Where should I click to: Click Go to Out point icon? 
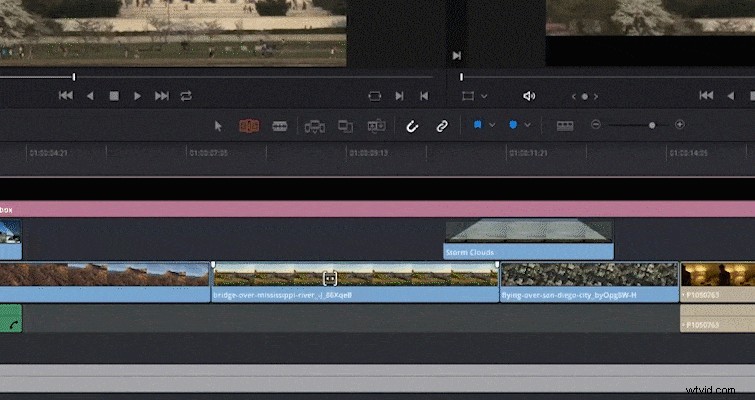tap(424, 96)
